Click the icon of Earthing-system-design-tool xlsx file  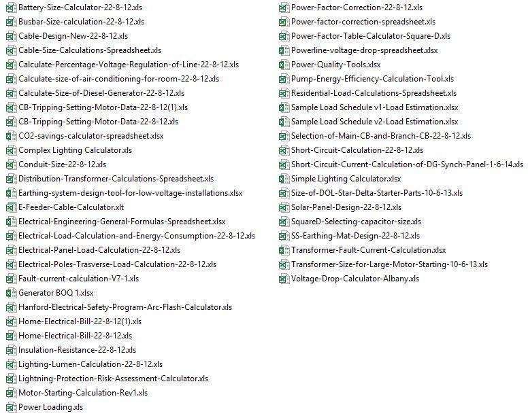[x=11, y=194]
